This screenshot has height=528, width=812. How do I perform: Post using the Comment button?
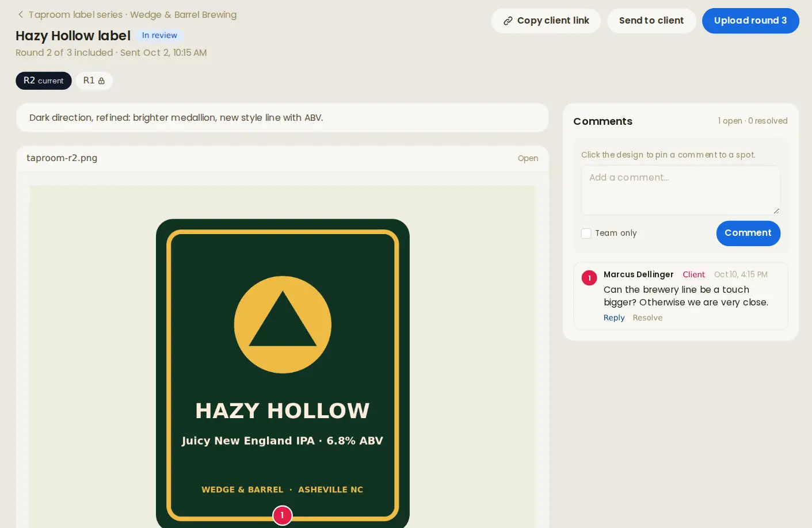[x=748, y=233]
